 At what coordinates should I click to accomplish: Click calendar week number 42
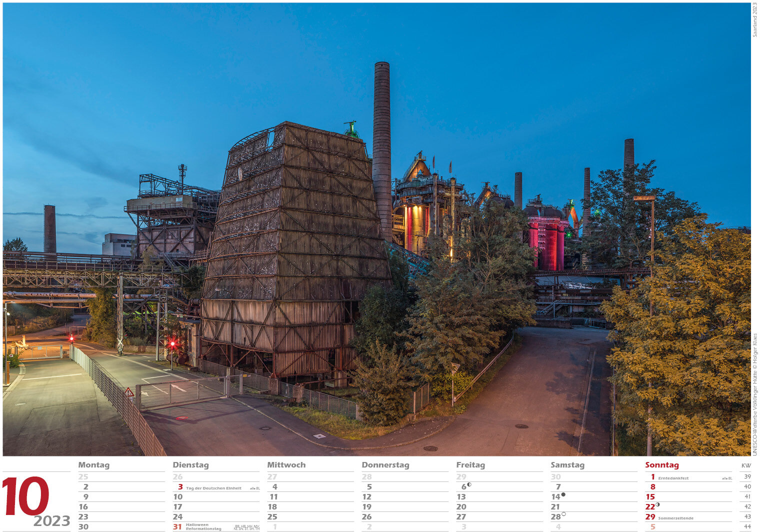click(x=747, y=506)
